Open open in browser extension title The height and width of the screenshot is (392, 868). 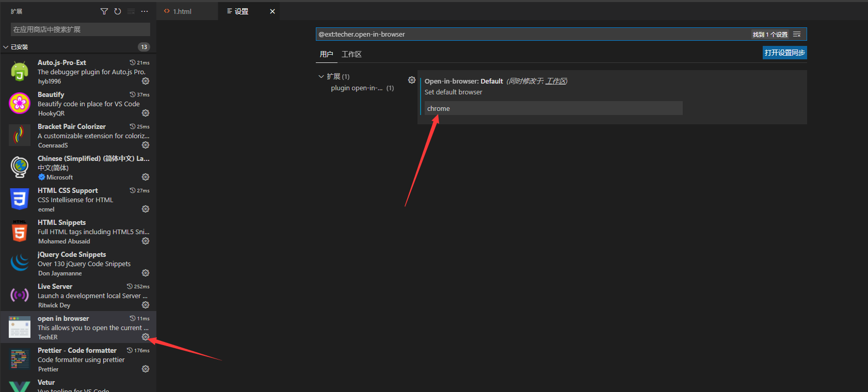pyautogui.click(x=63, y=318)
